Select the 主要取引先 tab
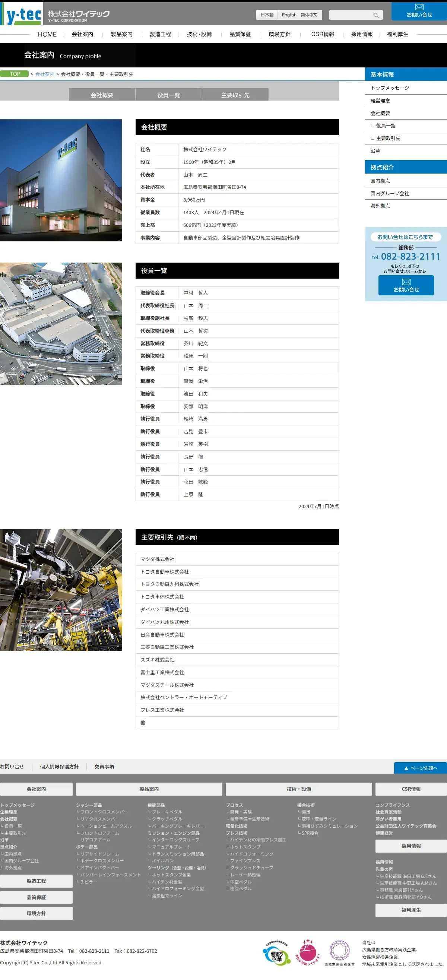Screen dimensions: 447x980 235,95
